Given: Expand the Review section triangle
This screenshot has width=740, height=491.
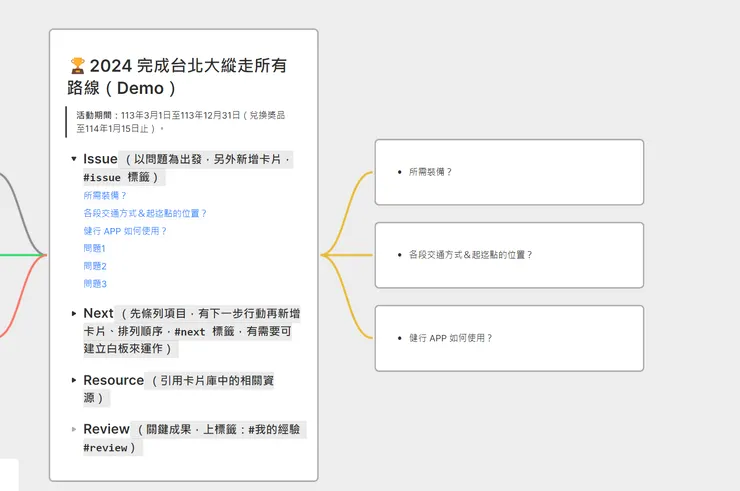Looking at the screenshot, I should click(x=74, y=430).
